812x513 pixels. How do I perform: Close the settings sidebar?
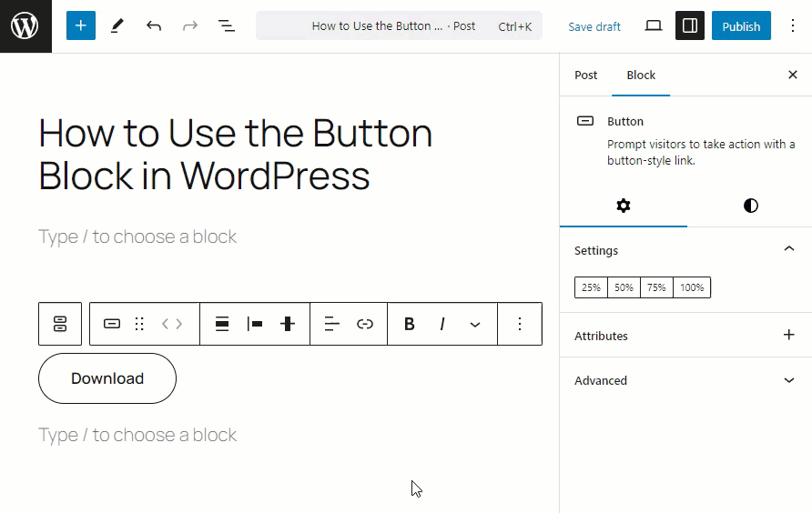coord(792,75)
